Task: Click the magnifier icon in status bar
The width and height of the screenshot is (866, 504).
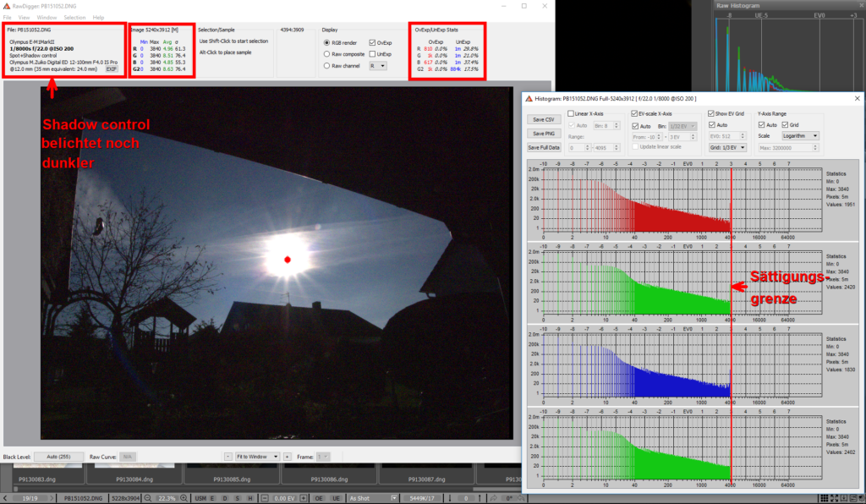Action: pos(149,498)
